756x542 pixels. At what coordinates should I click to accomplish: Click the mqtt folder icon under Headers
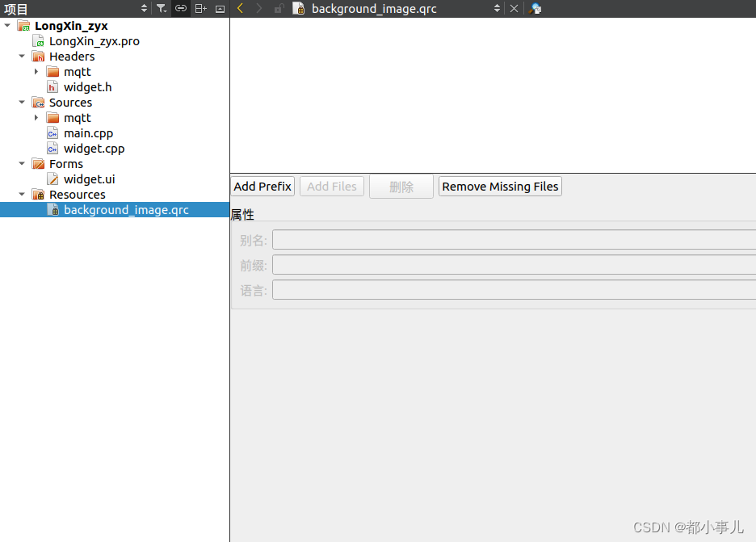click(52, 72)
